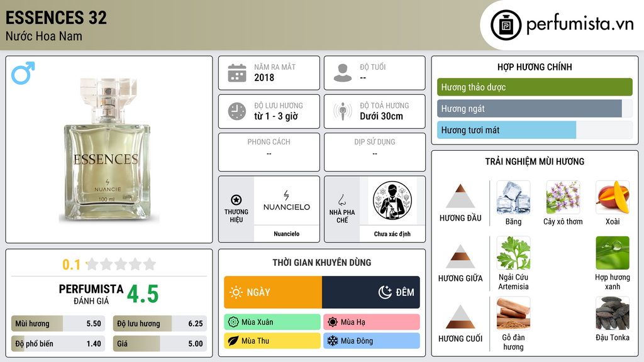Select the orange Ngày daytime bar

pos(273,292)
